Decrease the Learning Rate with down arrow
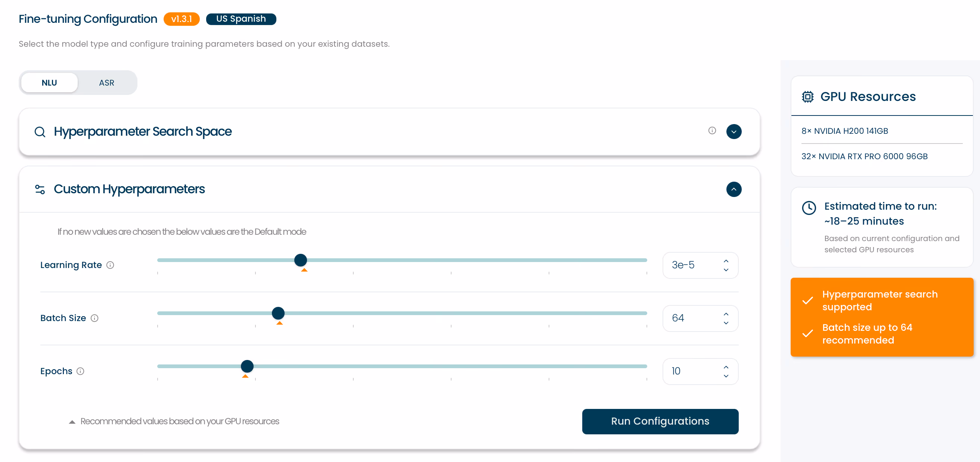The image size is (980, 462). pos(726,269)
